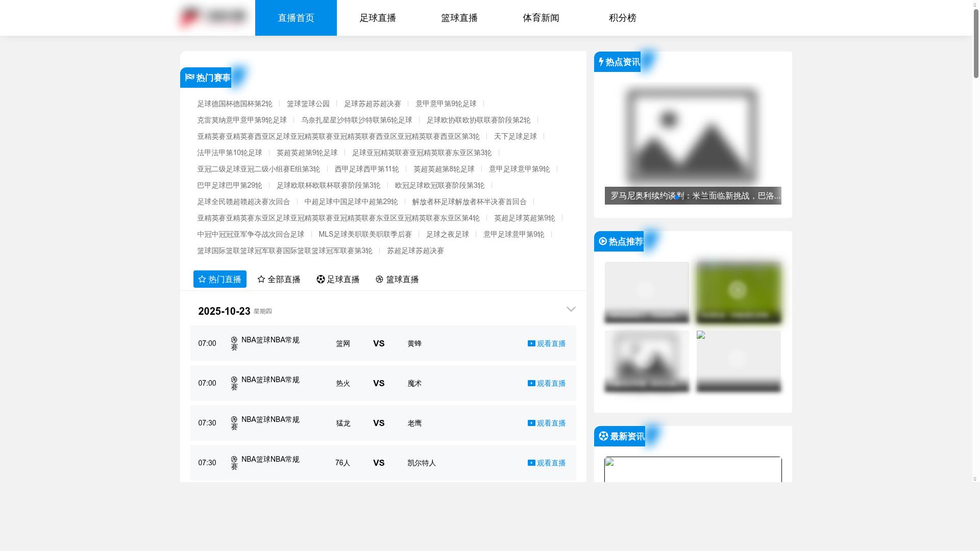The width and height of the screenshot is (980, 551).
Task: Click the flag icon on the 热门赛事 header
Action: [190, 78]
